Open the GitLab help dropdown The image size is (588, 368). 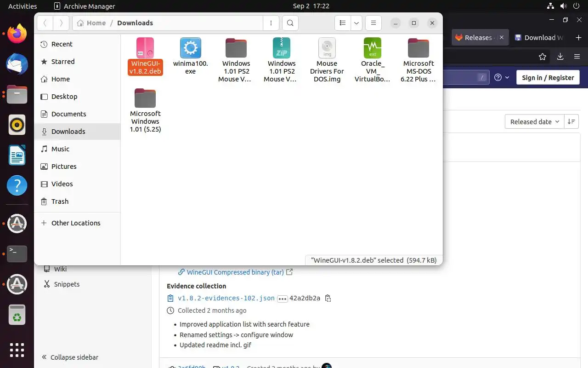[502, 78]
